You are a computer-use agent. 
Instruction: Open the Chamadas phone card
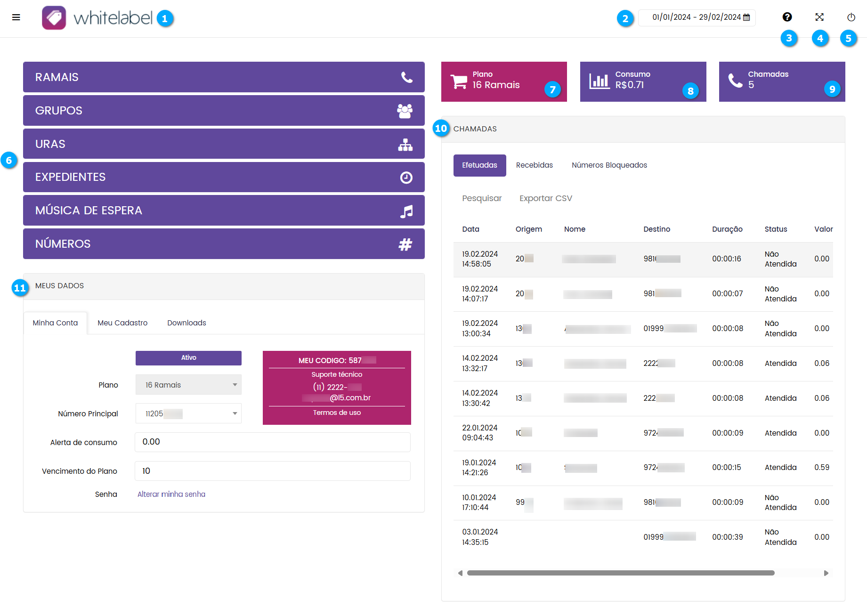tap(781, 81)
